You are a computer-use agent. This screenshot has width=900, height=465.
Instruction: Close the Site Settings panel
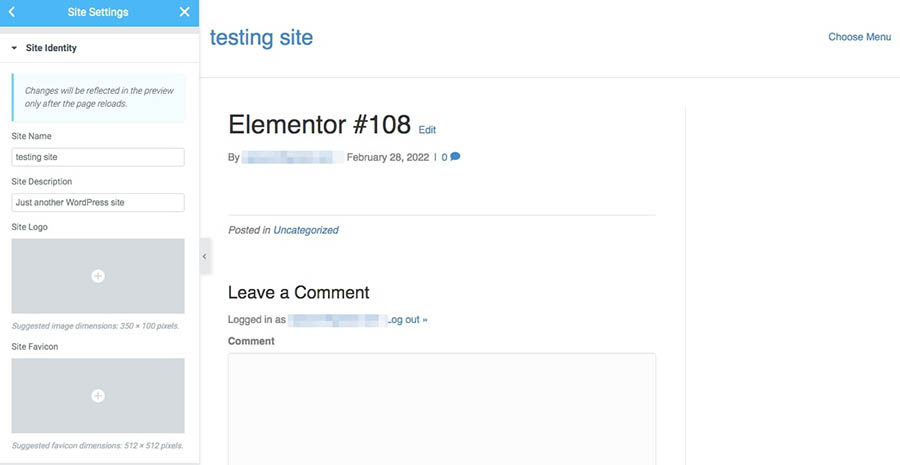pos(184,12)
